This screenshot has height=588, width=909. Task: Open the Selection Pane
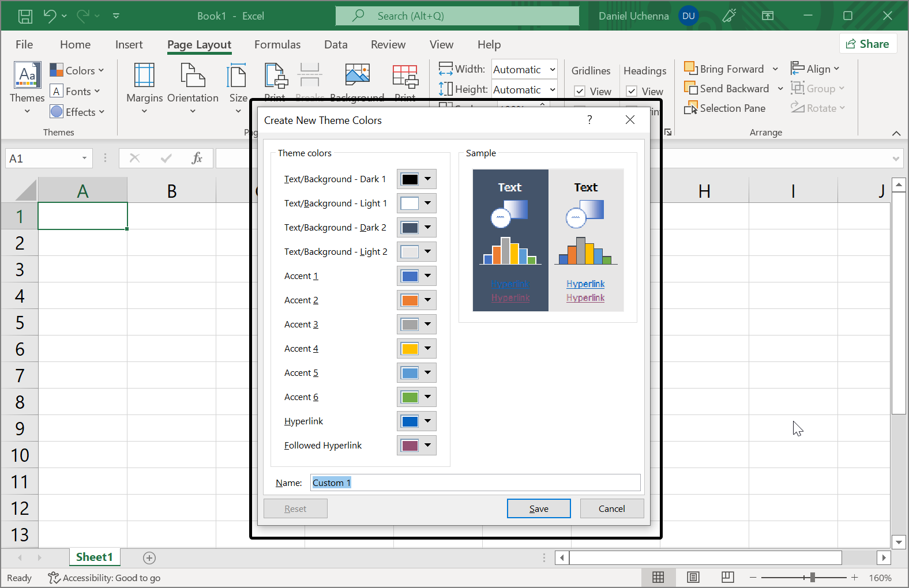[x=725, y=108]
